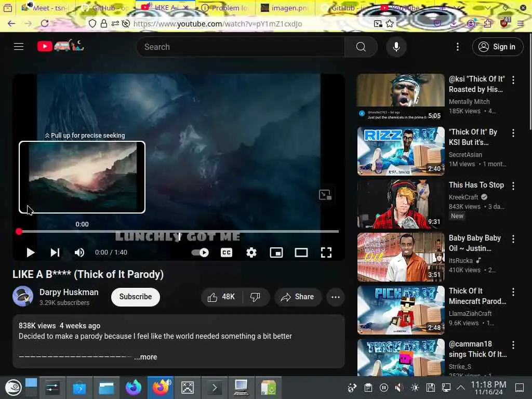This screenshot has width=532, height=399.
Task: Expand hidden system tray icons arrow
Action: tap(461, 388)
